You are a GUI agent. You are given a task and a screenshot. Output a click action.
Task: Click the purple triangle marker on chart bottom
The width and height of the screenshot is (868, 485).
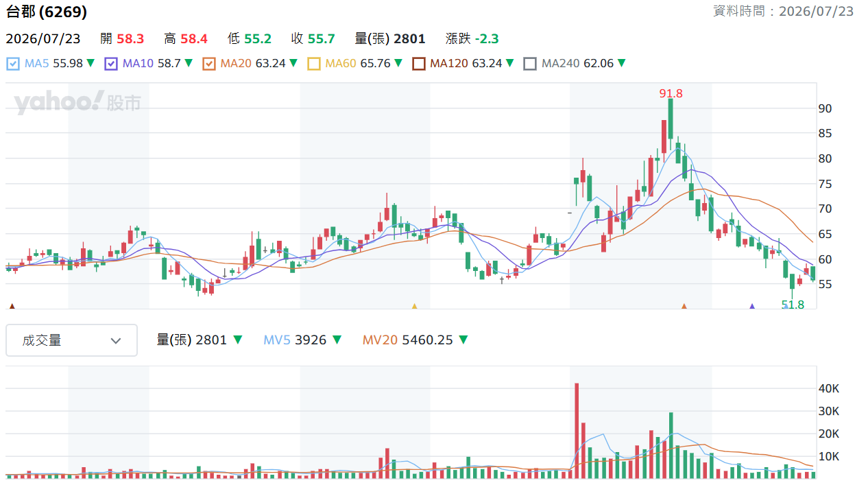(x=752, y=306)
